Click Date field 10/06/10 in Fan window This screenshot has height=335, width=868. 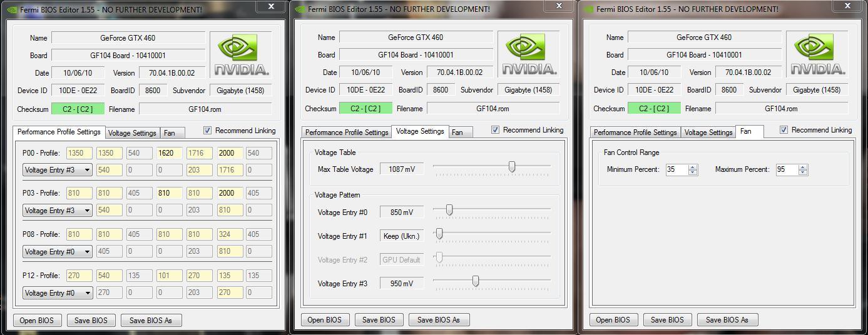(x=654, y=72)
